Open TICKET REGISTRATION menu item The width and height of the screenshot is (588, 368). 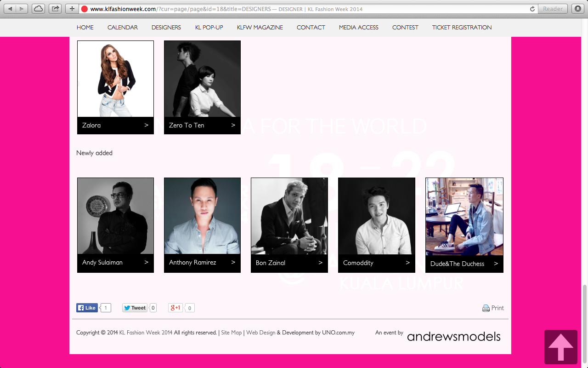tap(462, 28)
